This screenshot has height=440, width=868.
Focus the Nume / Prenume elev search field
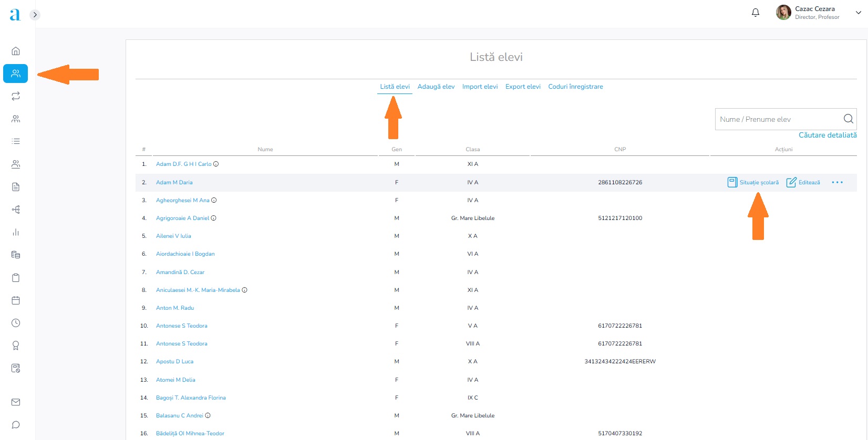(778, 119)
